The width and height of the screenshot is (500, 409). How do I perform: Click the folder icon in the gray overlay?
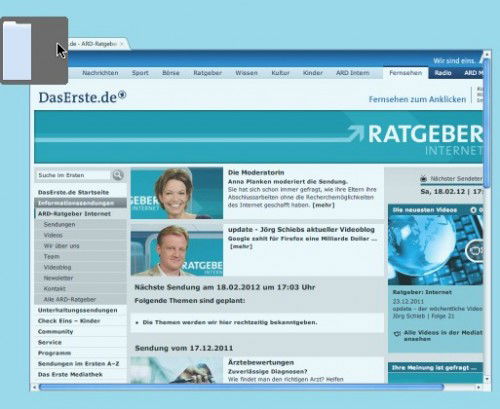(17, 51)
